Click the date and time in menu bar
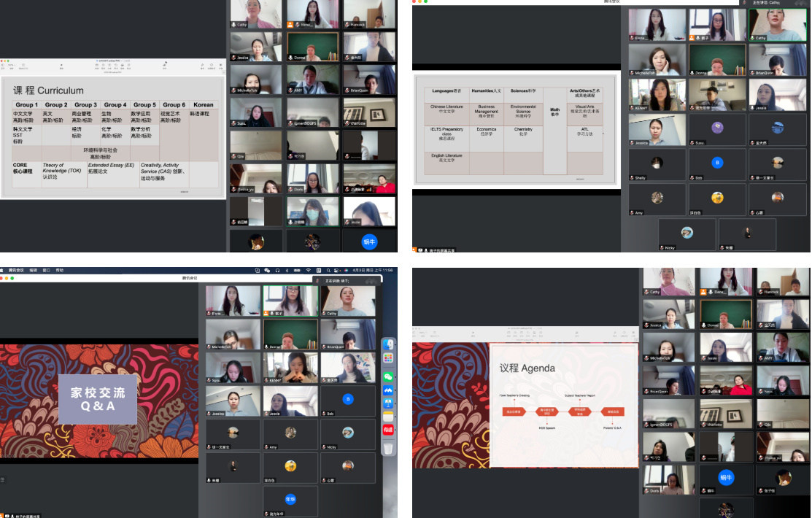Viewport: 812px width, 518px height. 372,271
